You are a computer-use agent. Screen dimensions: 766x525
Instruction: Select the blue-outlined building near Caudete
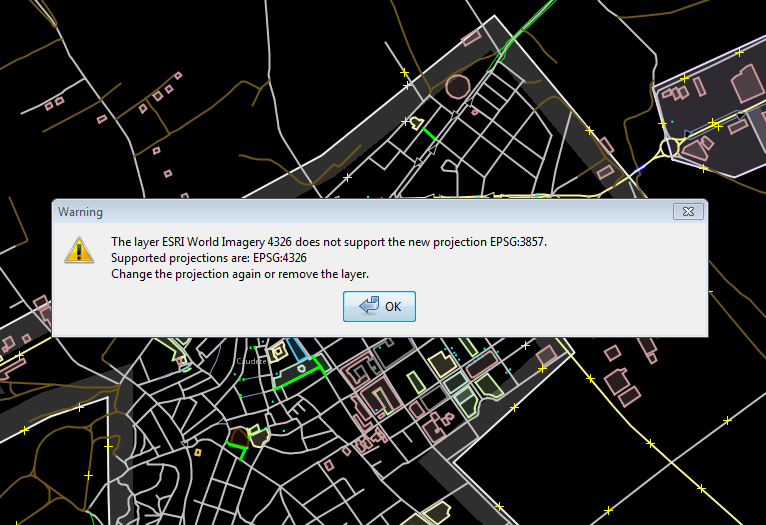297,350
